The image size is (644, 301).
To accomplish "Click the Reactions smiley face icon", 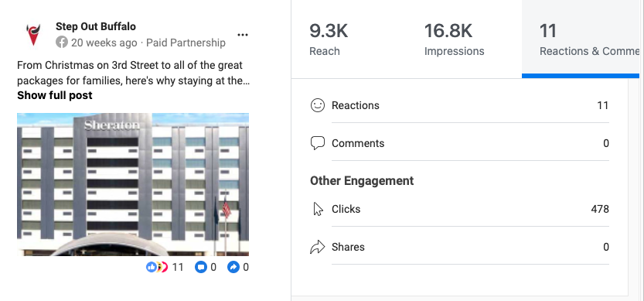I will [x=317, y=105].
